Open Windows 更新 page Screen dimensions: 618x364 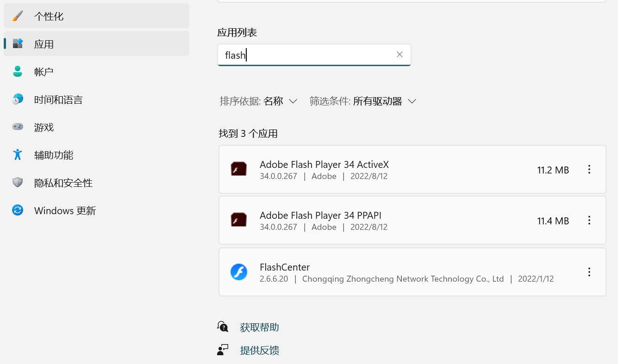click(96, 210)
